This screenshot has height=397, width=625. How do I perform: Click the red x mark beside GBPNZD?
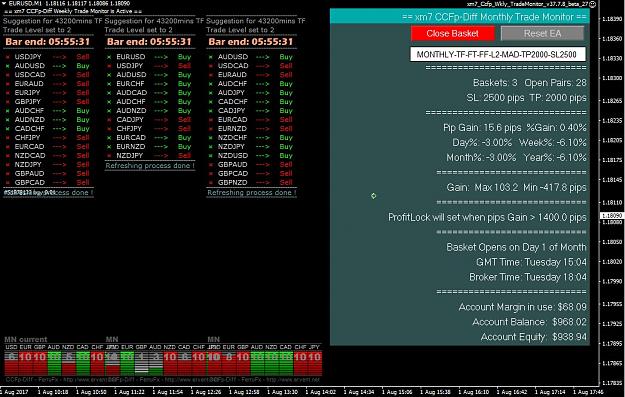click(x=210, y=183)
